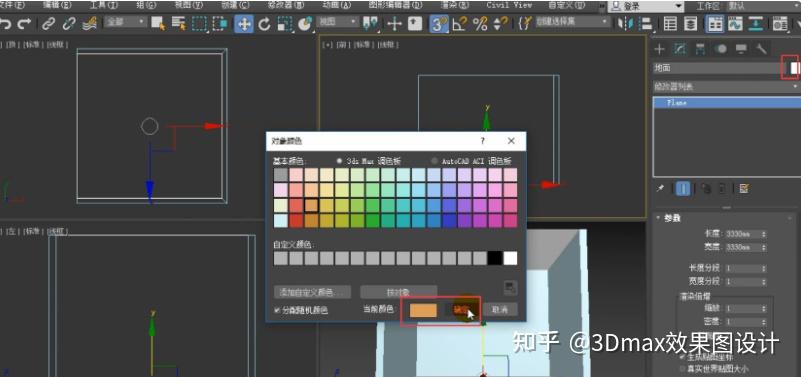Click the Pin Stack icon
Screen dimensions: 801x377
pyautogui.click(x=661, y=188)
